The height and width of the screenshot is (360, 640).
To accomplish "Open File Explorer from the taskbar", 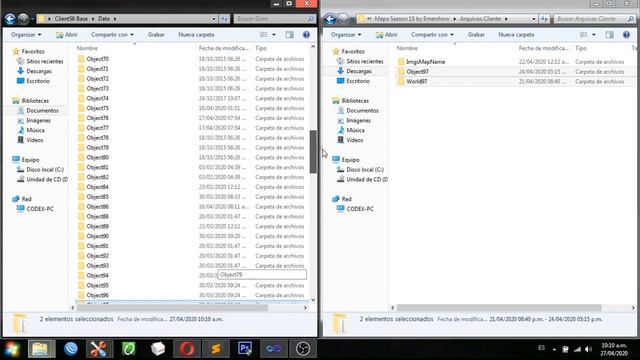I will coord(41,349).
